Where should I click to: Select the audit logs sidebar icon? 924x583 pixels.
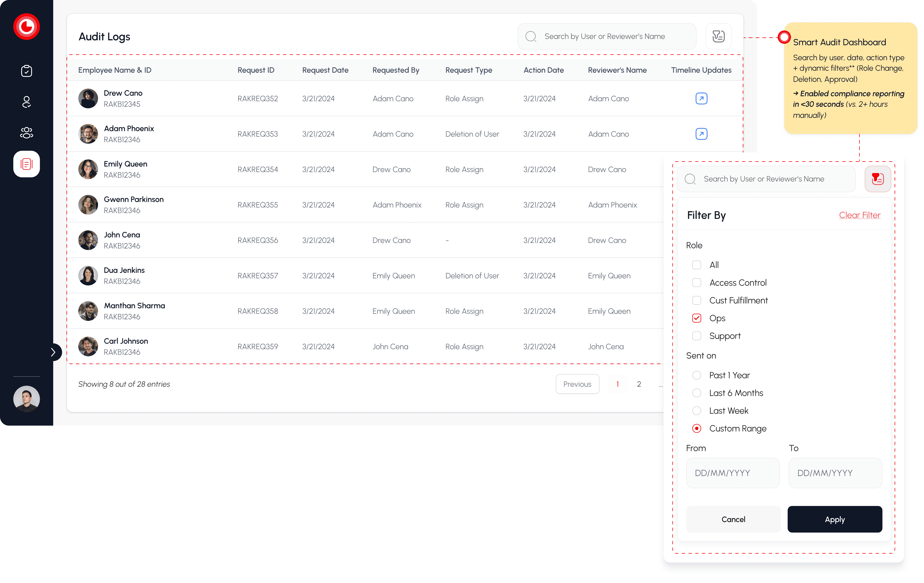click(26, 164)
